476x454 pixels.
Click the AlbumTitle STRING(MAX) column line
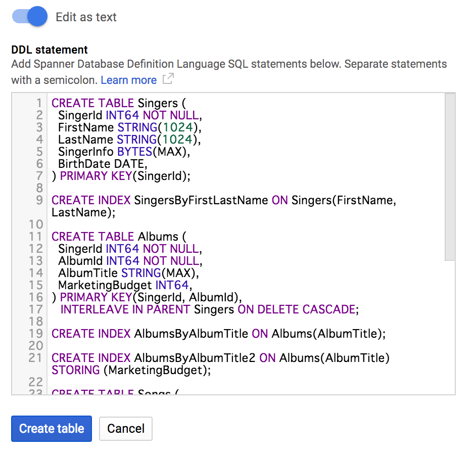point(128,273)
